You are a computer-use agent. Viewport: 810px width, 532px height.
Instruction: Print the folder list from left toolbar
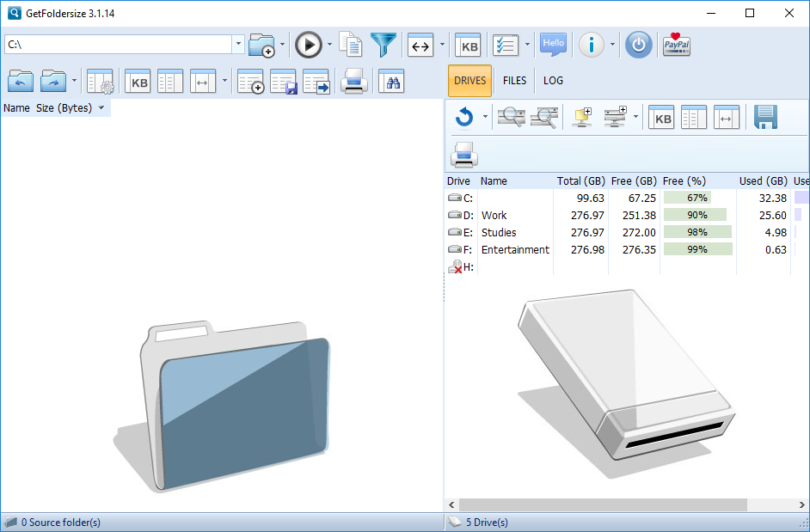(354, 82)
